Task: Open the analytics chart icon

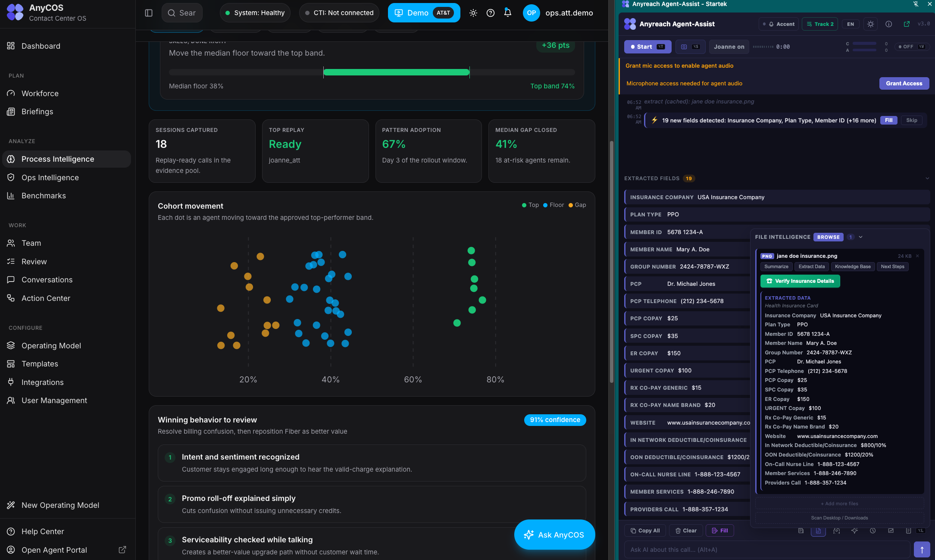Action: (x=891, y=531)
